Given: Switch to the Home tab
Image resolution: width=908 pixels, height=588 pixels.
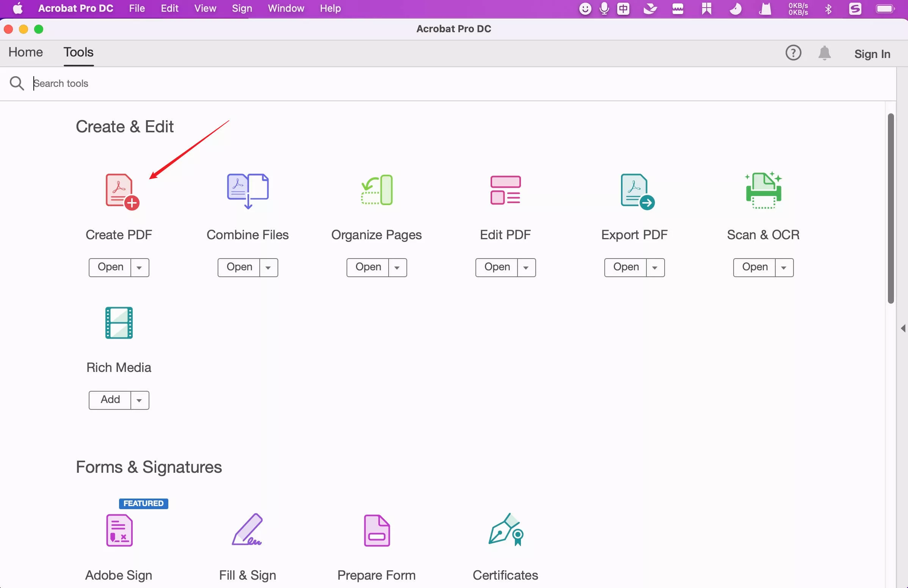Looking at the screenshot, I should click(25, 52).
